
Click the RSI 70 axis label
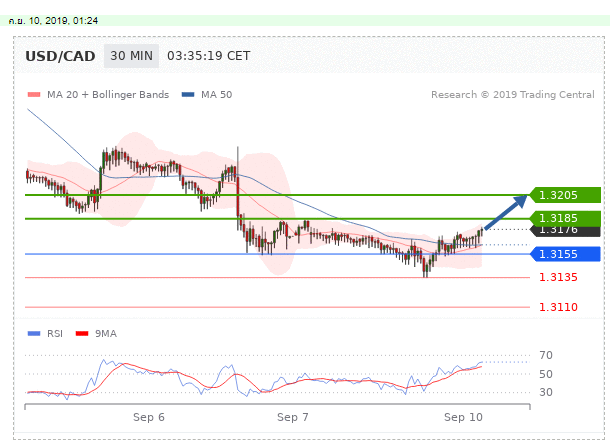[x=546, y=355]
